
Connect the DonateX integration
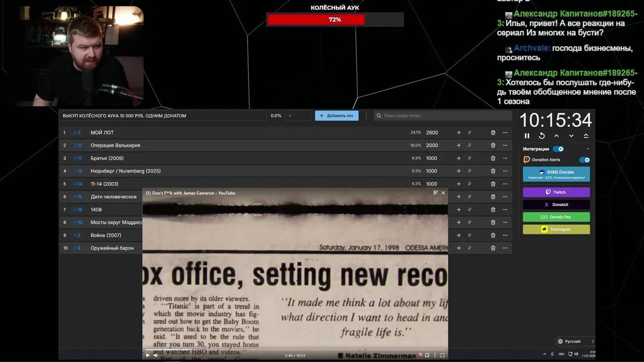(x=556, y=205)
